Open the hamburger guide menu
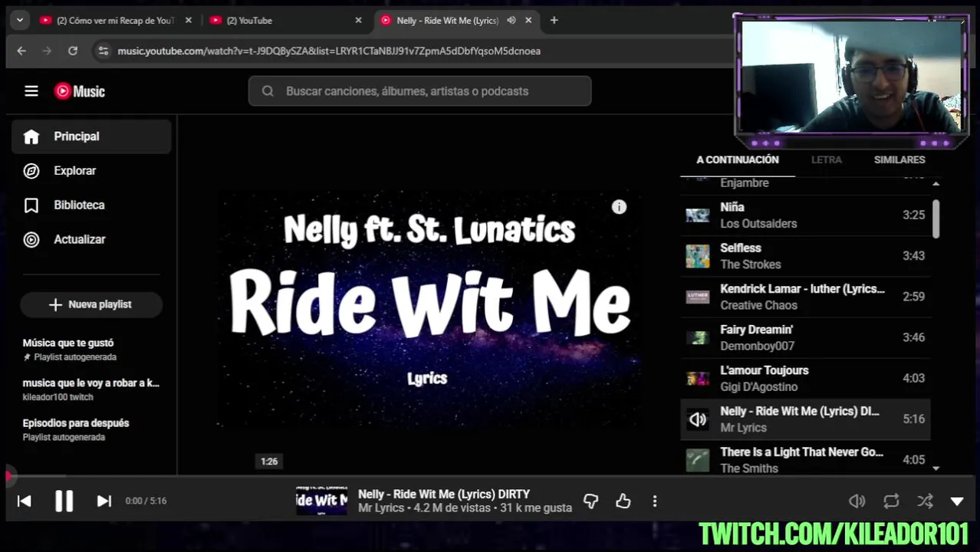 pyautogui.click(x=31, y=91)
